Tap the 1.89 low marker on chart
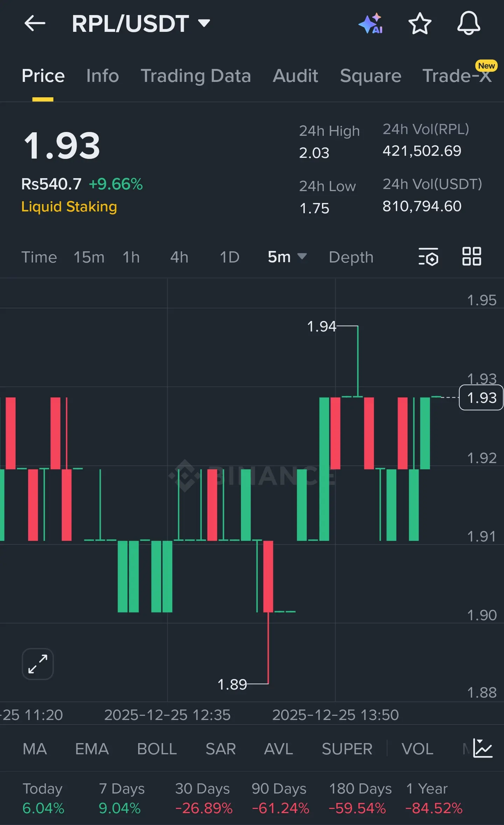 [x=232, y=684]
